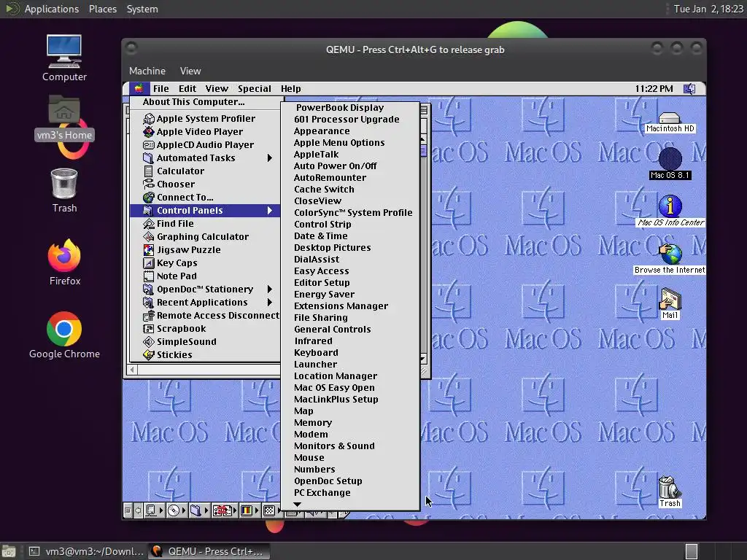The width and height of the screenshot is (747, 560).
Task: Open Macintosh HD disk icon
Action: 670,122
